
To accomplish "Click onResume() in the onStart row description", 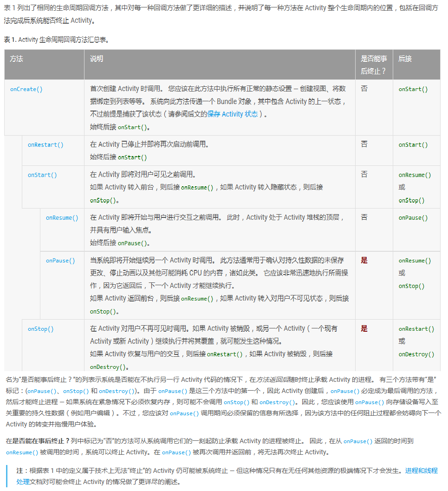I will pos(197,188).
